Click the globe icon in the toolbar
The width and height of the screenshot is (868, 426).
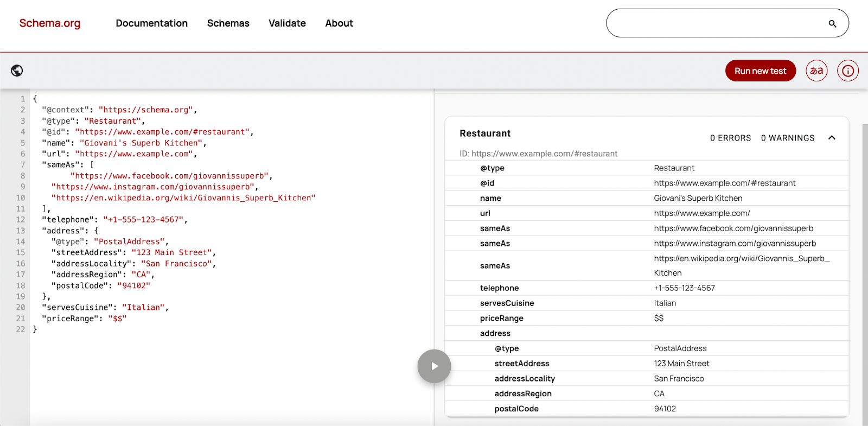[x=17, y=71]
